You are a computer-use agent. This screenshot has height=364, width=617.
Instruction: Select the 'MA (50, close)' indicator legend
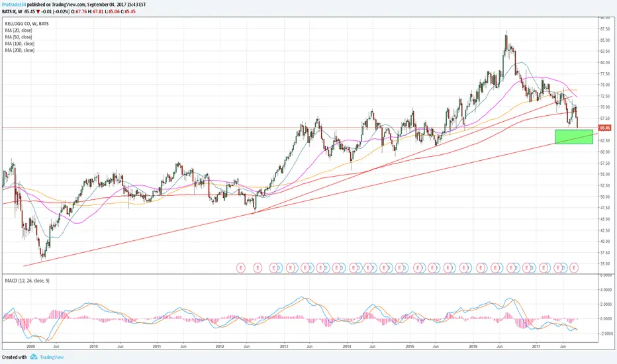coord(19,37)
